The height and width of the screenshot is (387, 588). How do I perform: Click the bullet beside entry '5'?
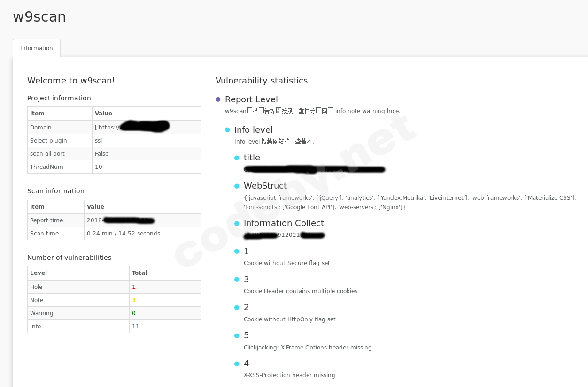[237, 336]
